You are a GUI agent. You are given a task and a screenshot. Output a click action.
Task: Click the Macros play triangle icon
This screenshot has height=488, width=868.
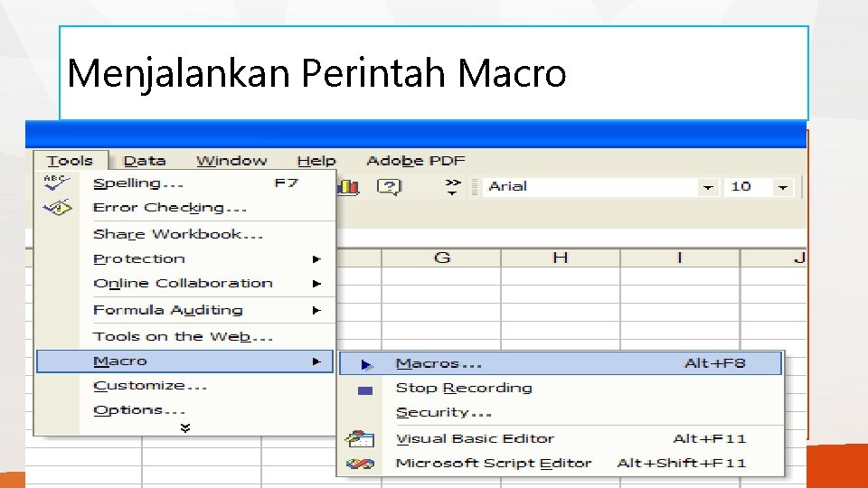(x=366, y=364)
